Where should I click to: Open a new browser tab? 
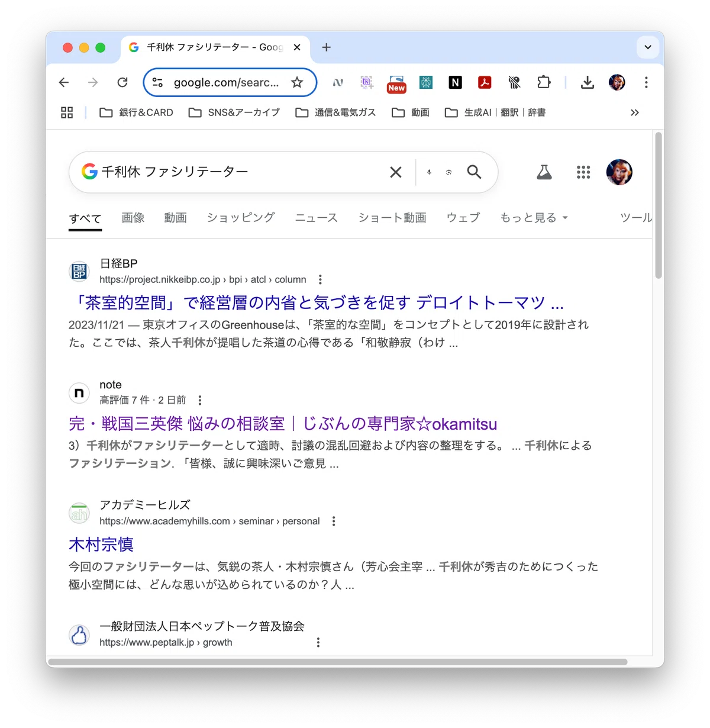click(326, 47)
